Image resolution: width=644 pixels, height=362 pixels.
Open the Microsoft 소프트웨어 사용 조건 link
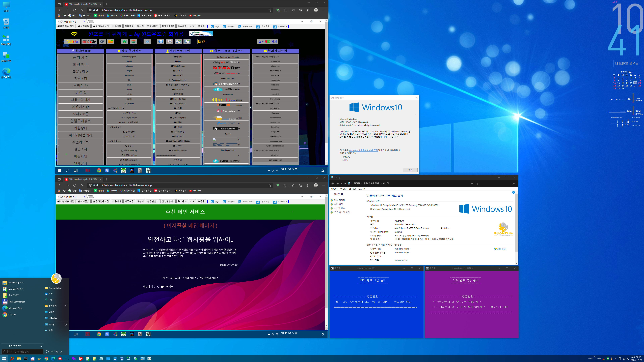pos(363,150)
